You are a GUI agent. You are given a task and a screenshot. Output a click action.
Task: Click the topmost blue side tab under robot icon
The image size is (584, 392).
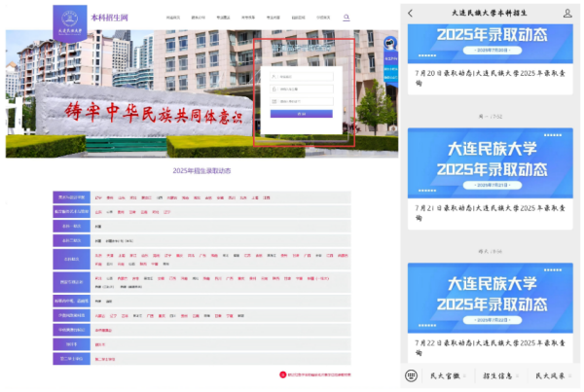(x=390, y=58)
